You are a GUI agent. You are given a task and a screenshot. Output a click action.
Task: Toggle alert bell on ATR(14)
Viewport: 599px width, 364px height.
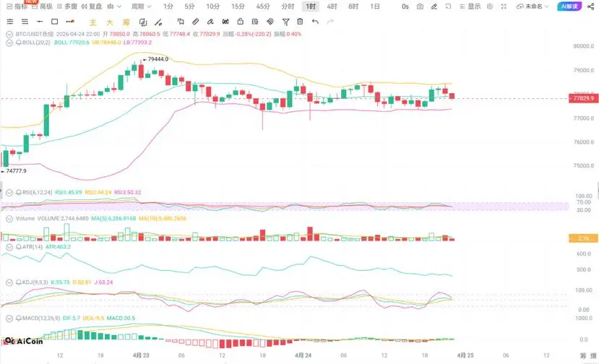(x=18, y=247)
